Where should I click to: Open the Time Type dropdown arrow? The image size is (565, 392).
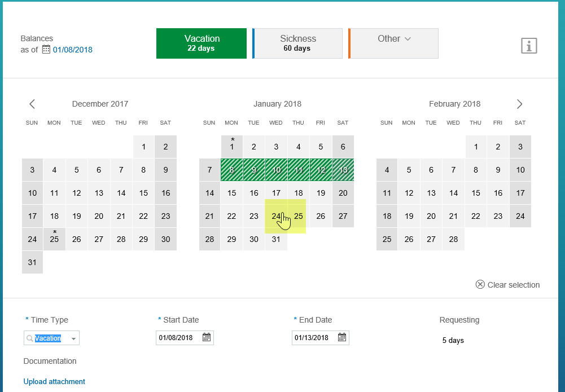point(73,339)
